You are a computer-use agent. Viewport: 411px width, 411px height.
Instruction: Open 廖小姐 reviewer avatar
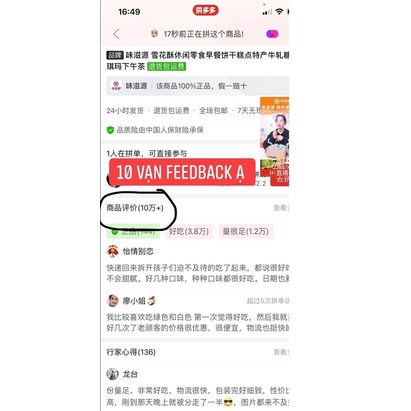(113, 301)
